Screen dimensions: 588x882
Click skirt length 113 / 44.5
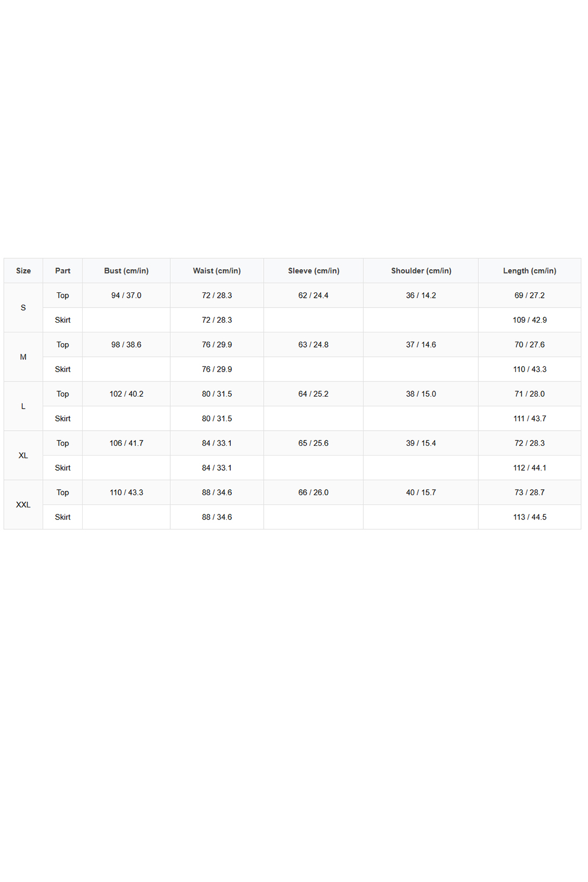pyautogui.click(x=530, y=517)
